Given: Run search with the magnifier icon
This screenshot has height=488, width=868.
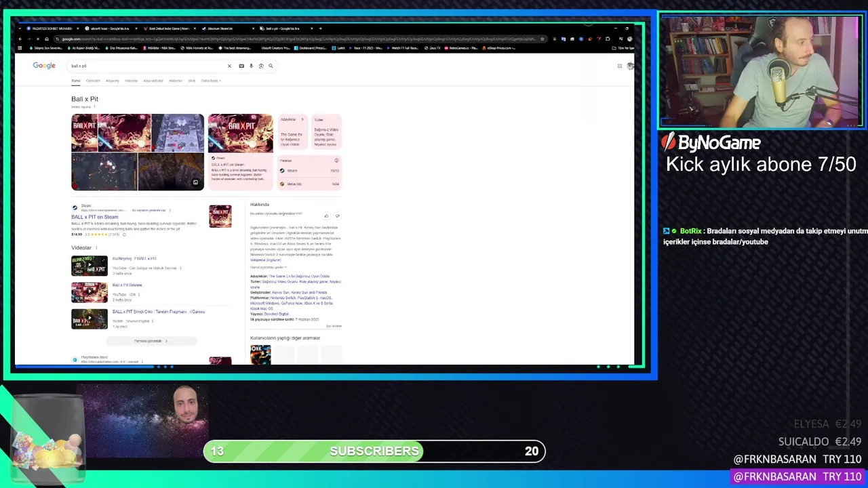Looking at the screenshot, I should pyautogui.click(x=271, y=66).
